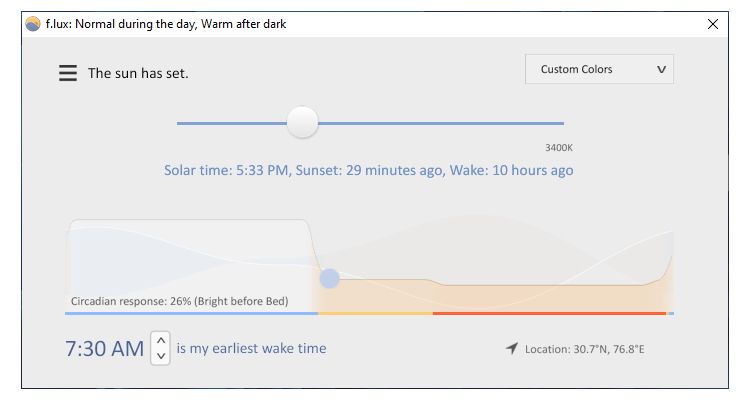This screenshot has height=400, width=750.
Task: Click the 3400K temperature label
Action: 559,147
